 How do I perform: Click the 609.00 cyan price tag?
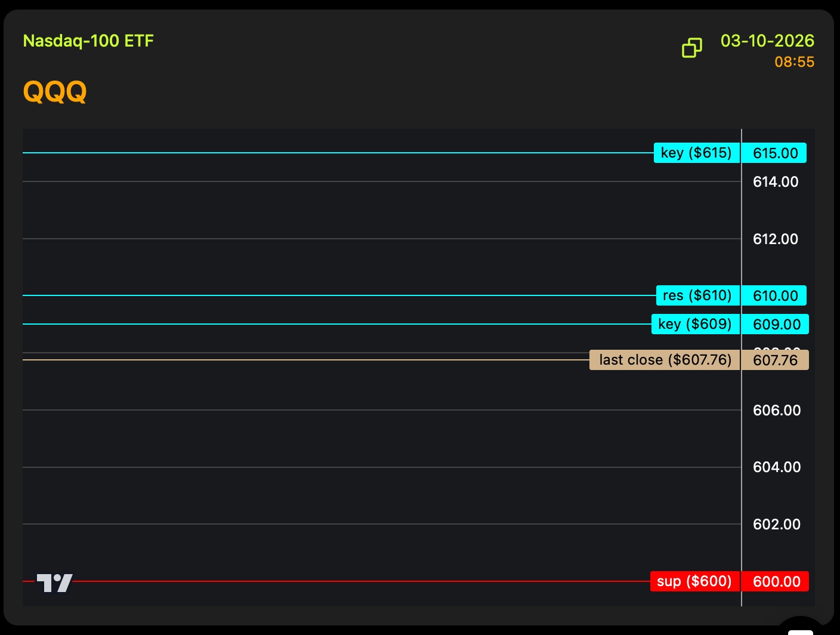(x=776, y=324)
